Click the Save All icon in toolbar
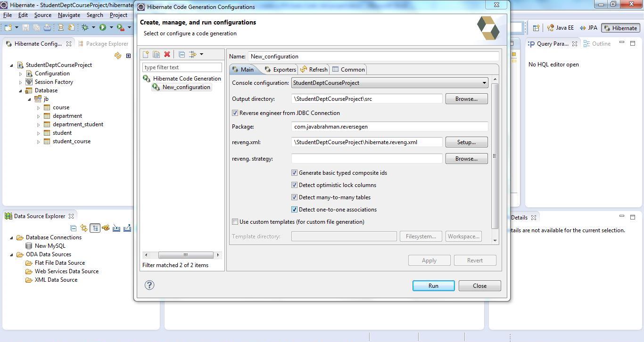The height and width of the screenshot is (342, 644). pos(36,28)
